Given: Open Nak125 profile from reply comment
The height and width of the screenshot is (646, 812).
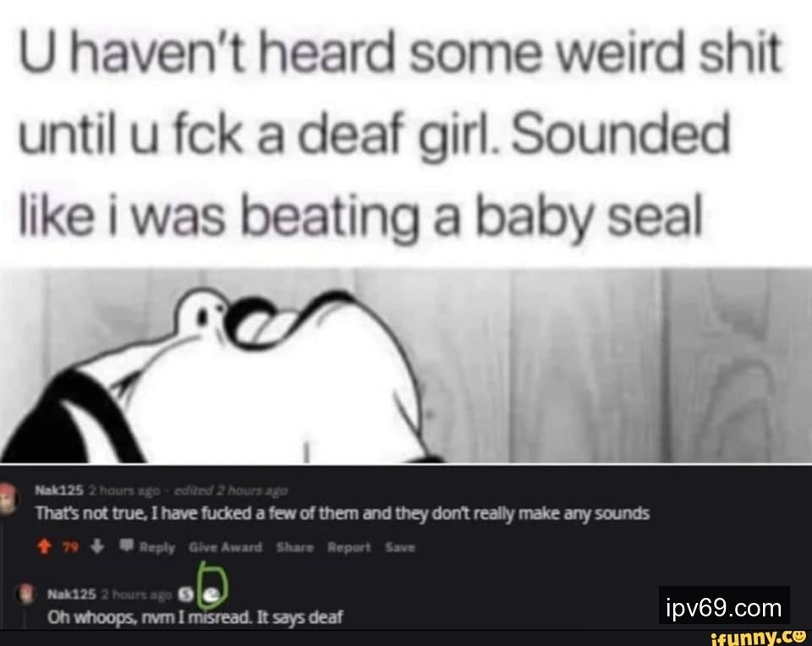Looking at the screenshot, I should pyautogui.click(x=71, y=594).
